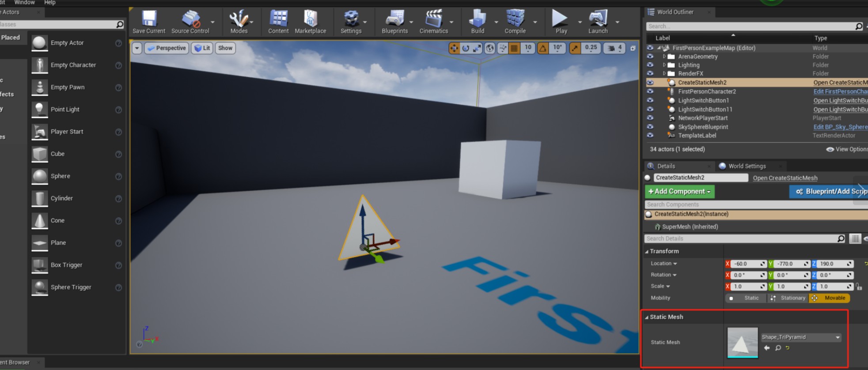
Task: Open the Shape_TriPyramid static mesh dropdown
Action: (x=800, y=337)
